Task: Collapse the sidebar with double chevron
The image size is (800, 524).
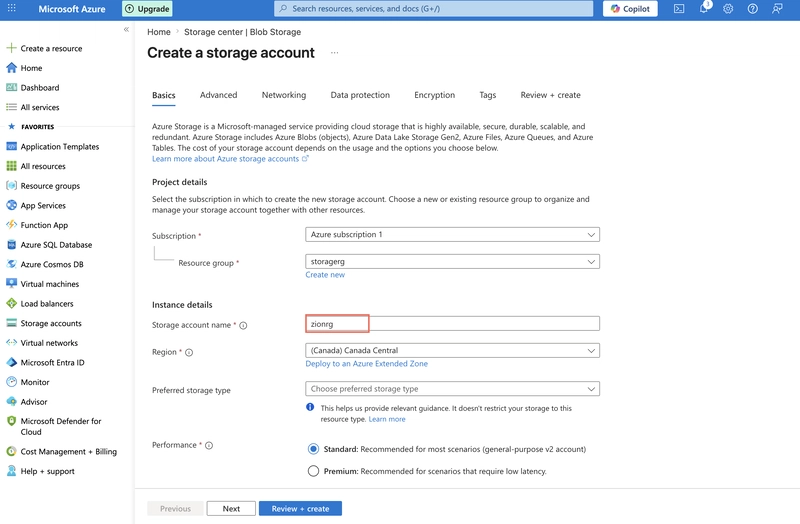Action: pyautogui.click(x=126, y=30)
